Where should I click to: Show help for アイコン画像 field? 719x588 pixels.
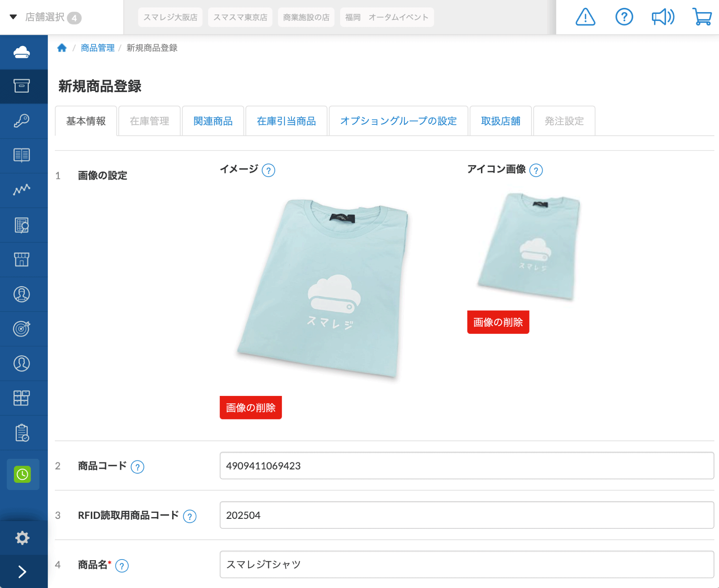coord(536,170)
